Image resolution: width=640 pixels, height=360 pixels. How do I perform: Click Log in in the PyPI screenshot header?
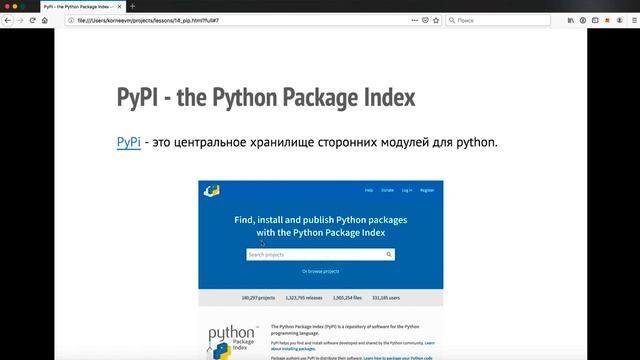pyautogui.click(x=407, y=190)
